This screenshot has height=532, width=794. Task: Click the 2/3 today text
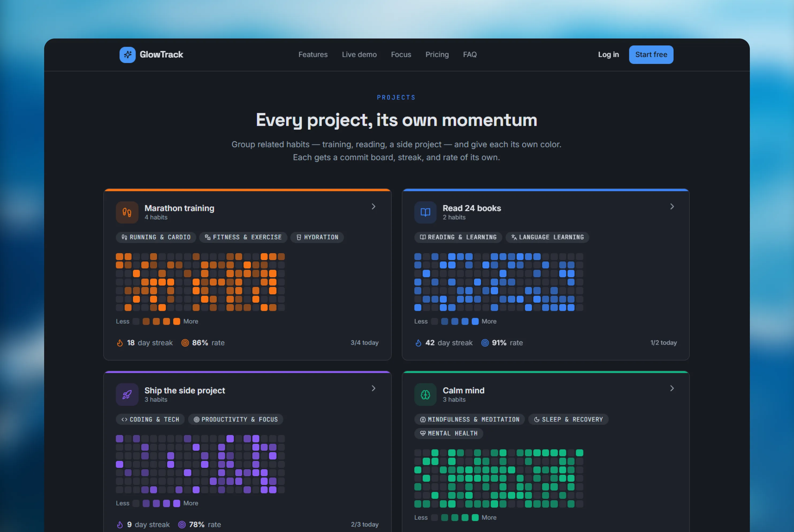[x=365, y=525]
